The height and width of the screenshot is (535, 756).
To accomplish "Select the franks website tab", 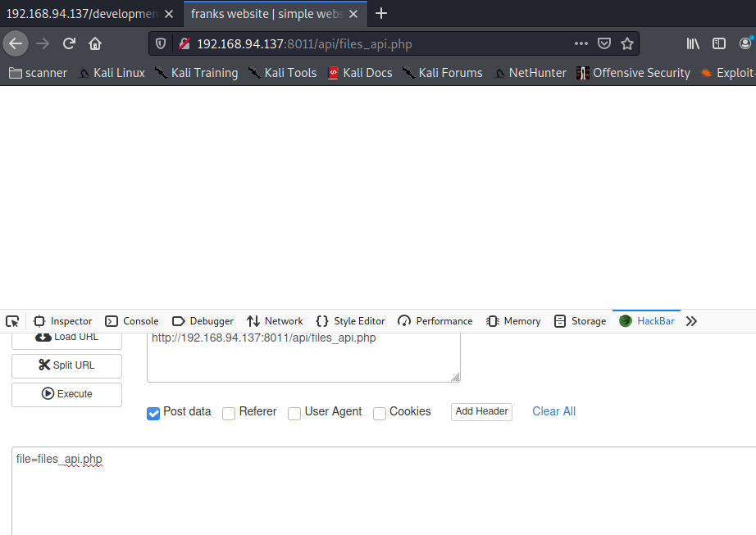I will tap(266, 14).
